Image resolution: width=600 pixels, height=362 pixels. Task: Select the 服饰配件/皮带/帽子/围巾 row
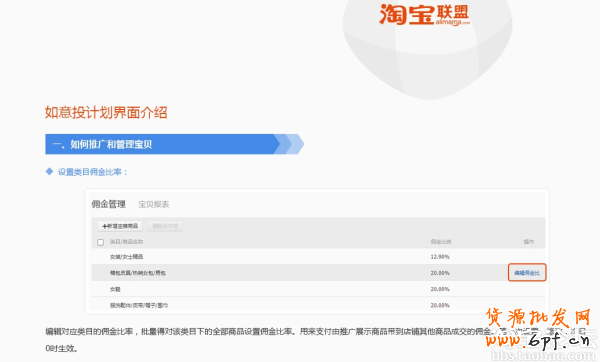pyautogui.click(x=318, y=305)
